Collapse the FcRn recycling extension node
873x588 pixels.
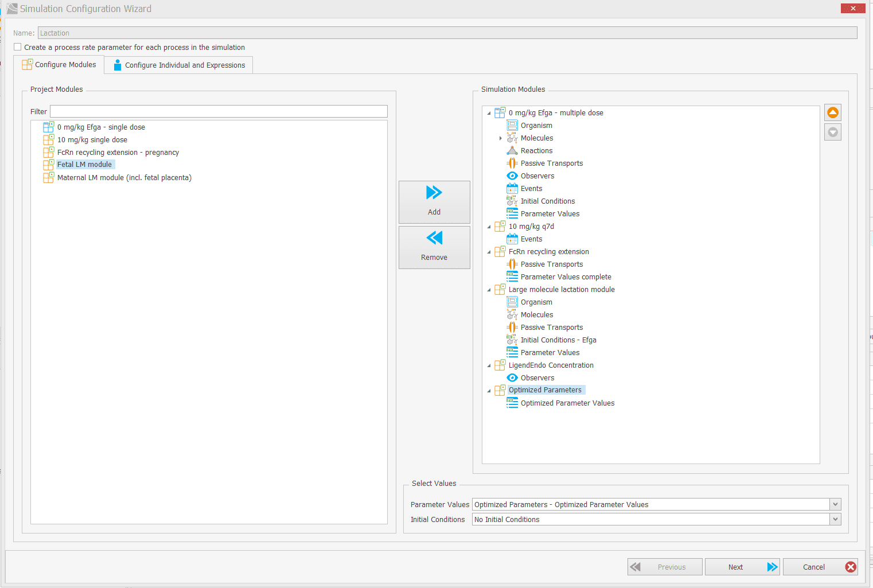tap(489, 252)
